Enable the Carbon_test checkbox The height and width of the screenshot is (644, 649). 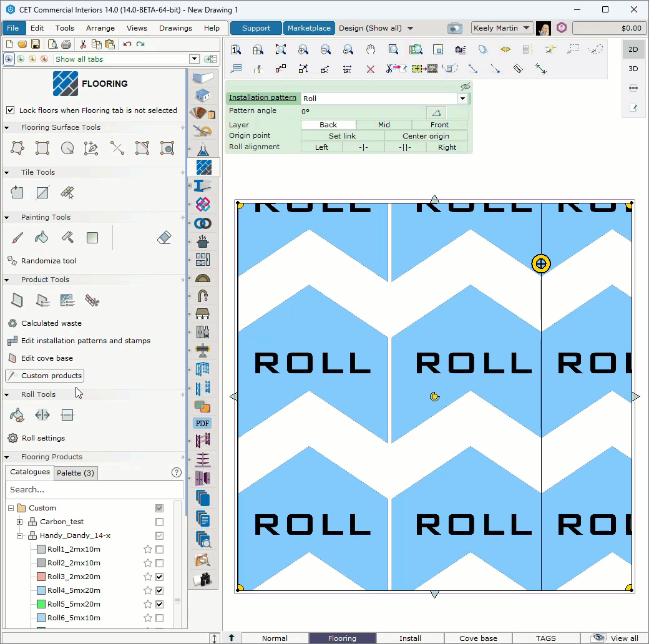pos(159,522)
